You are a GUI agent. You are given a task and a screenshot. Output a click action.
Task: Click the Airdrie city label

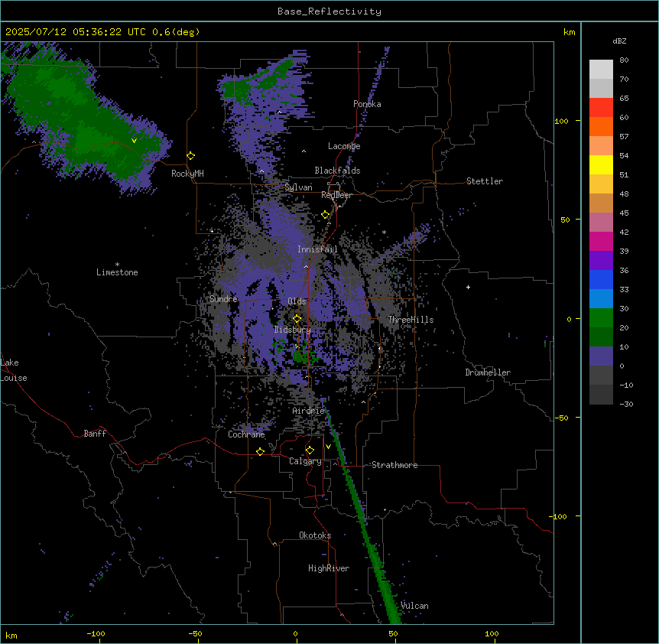(309, 411)
